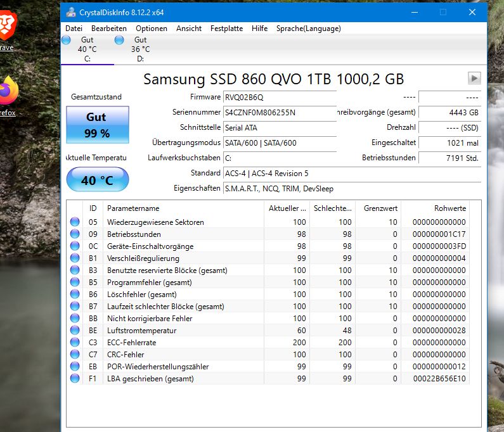Click the Eigenschaften field with S.M.A.R.T.
Screen dimensions: 504x432
[x=352, y=189]
